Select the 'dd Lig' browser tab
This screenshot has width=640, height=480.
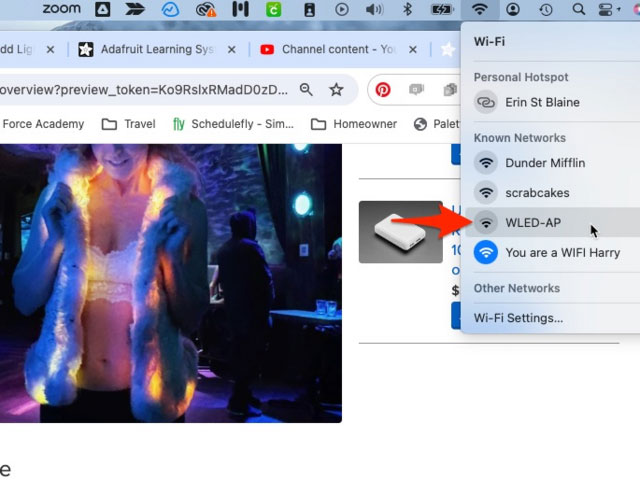(16, 49)
